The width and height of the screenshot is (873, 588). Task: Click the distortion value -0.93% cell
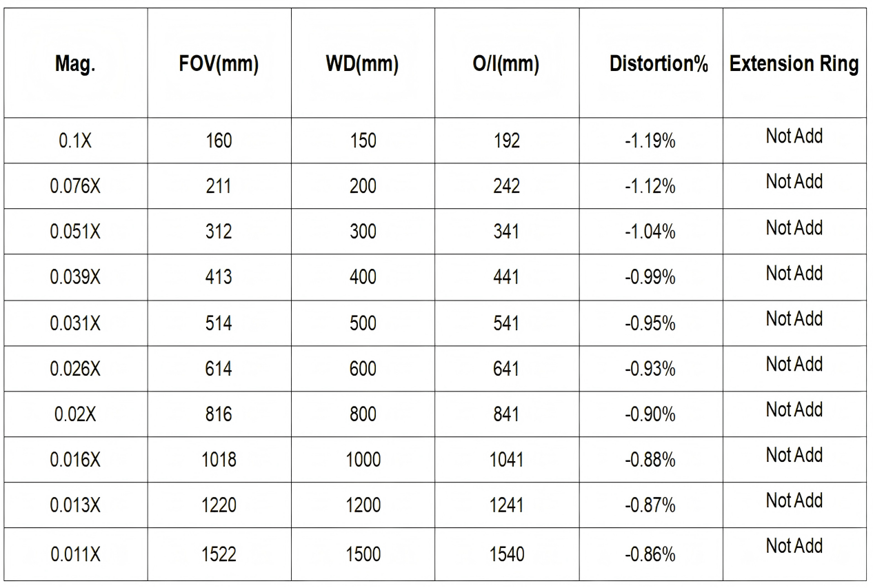click(650, 369)
